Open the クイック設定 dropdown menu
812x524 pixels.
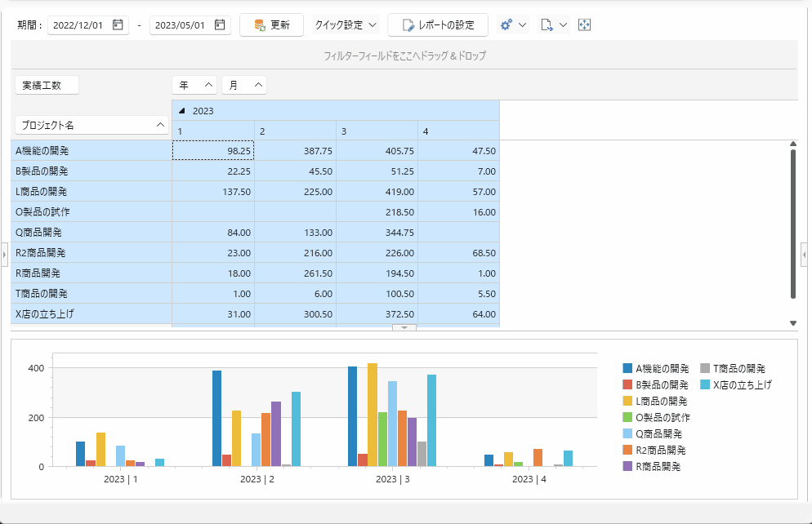(x=346, y=25)
